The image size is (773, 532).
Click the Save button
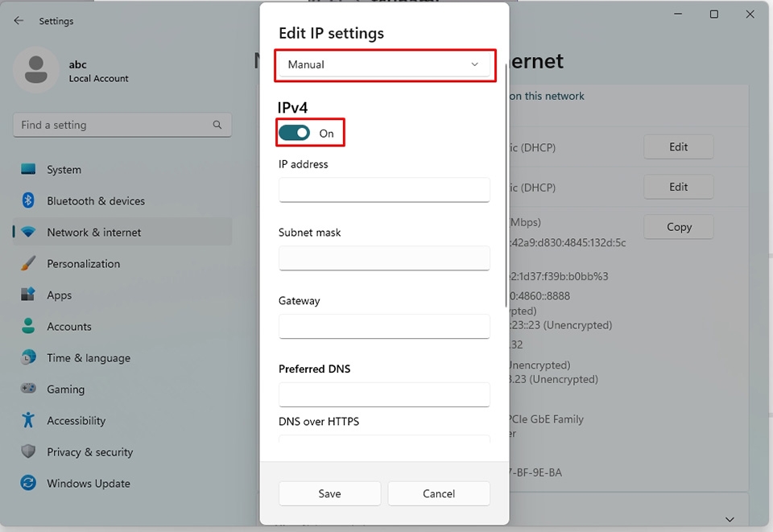pos(329,493)
